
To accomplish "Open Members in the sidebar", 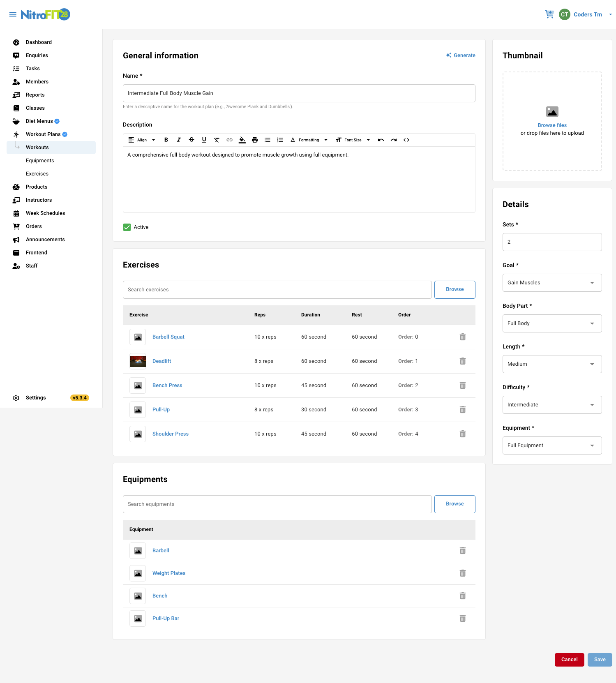I will coord(37,82).
